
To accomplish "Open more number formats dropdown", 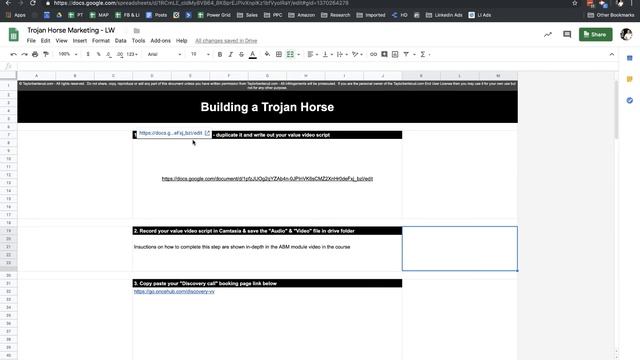I will pyautogui.click(x=132, y=54).
